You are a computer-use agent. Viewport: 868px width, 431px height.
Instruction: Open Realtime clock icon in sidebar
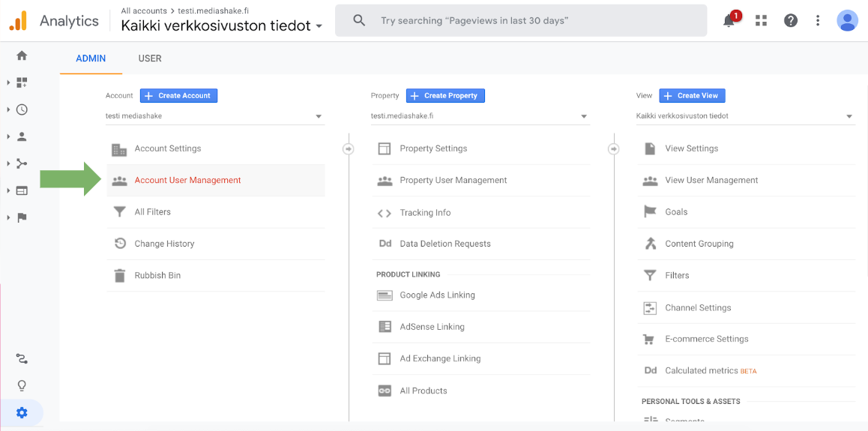point(22,109)
